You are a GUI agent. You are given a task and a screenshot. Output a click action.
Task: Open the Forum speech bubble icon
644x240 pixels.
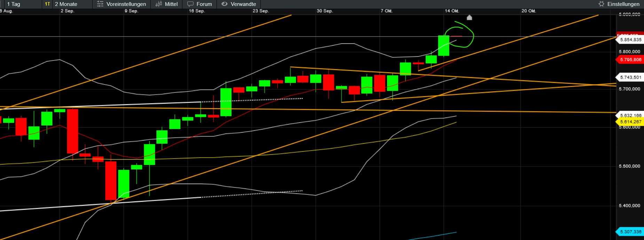190,4
